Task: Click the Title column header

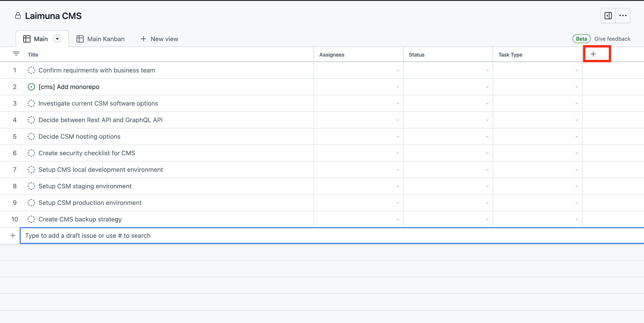Action: pos(33,55)
